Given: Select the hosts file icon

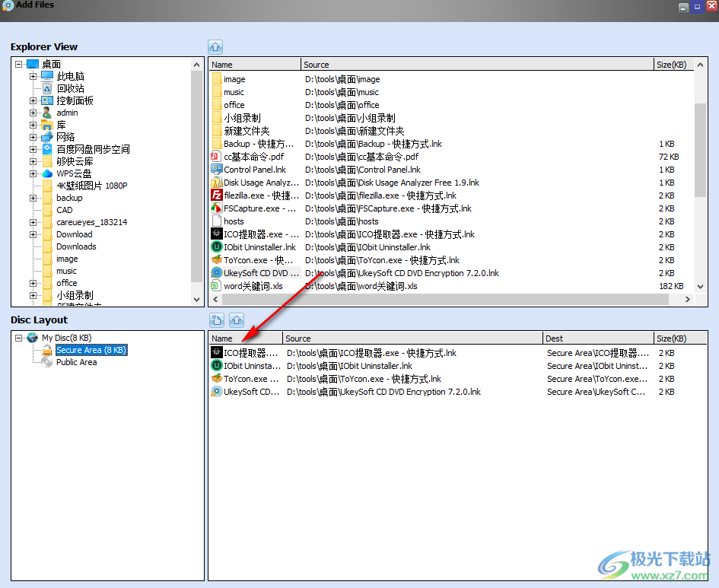Looking at the screenshot, I should pos(216,221).
